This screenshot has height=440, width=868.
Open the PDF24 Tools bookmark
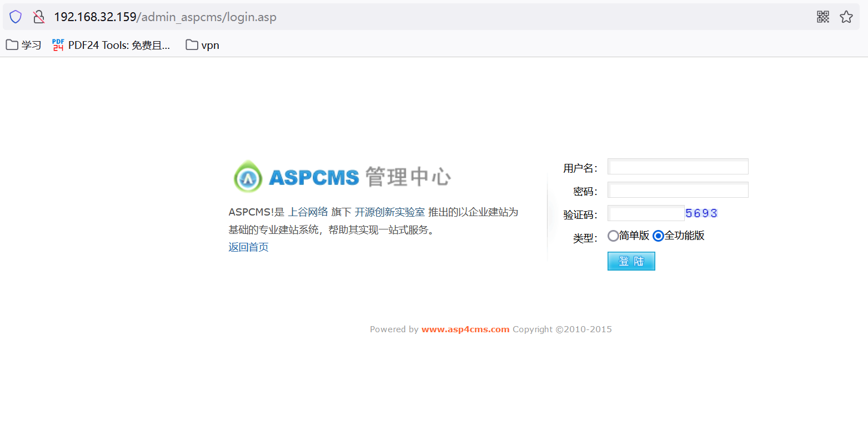coord(111,45)
